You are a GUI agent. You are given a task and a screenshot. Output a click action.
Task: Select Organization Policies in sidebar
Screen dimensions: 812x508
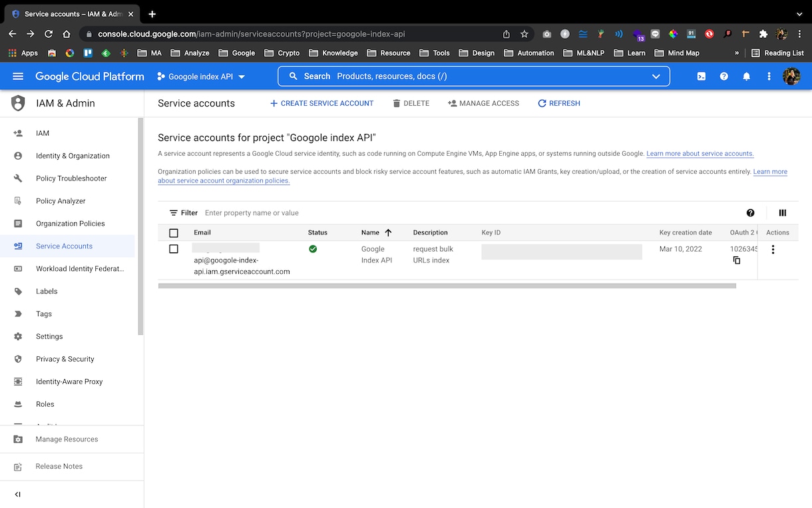[x=67, y=224]
